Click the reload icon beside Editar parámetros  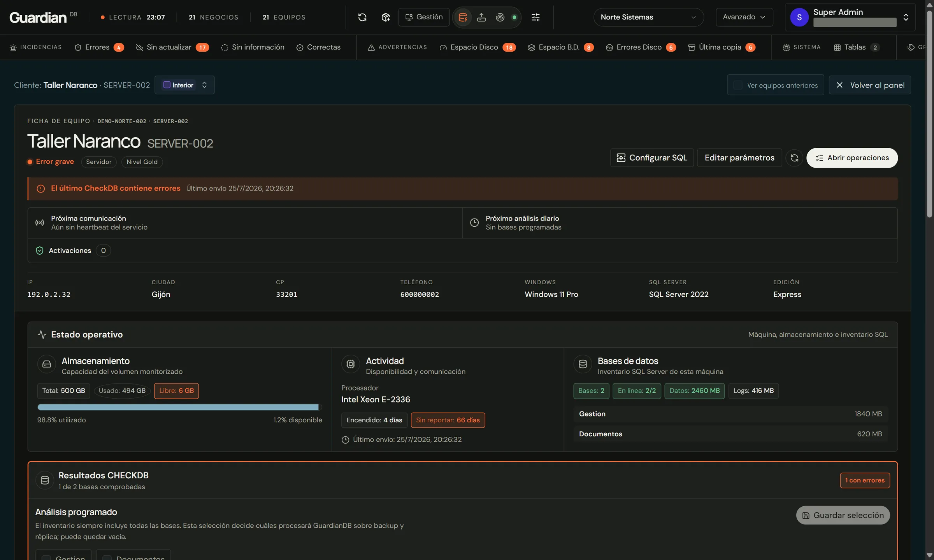click(794, 158)
